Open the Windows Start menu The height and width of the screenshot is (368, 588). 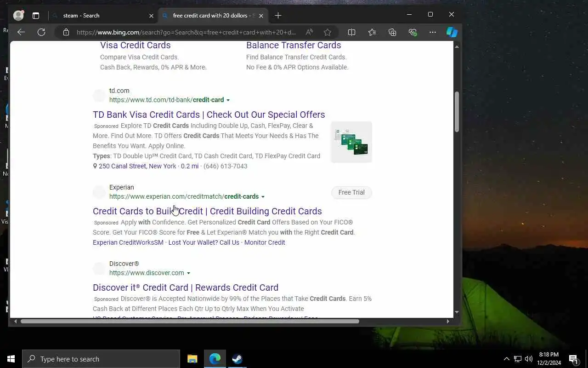11,359
